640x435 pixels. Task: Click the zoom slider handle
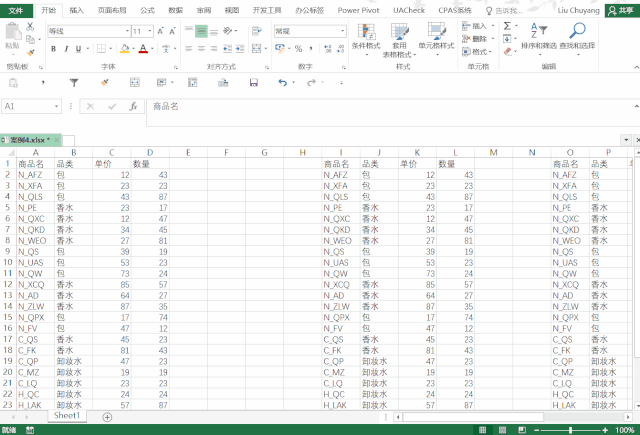pyautogui.click(x=570, y=430)
